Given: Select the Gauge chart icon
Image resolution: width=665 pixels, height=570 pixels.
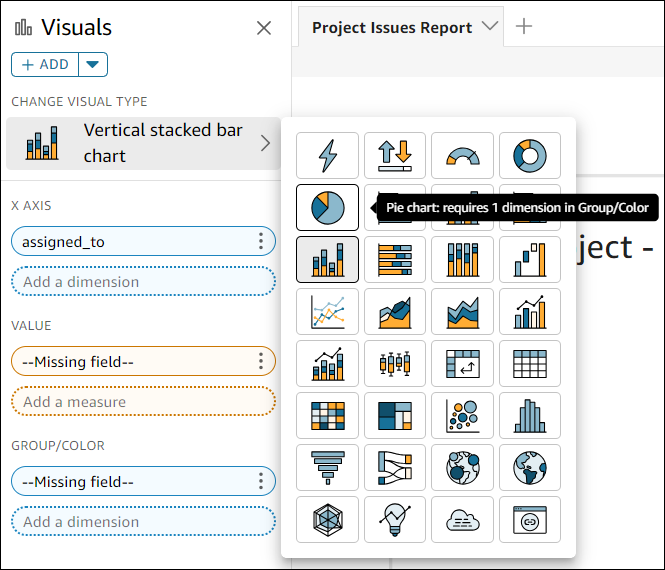Looking at the screenshot, I should tap(462, 156).
